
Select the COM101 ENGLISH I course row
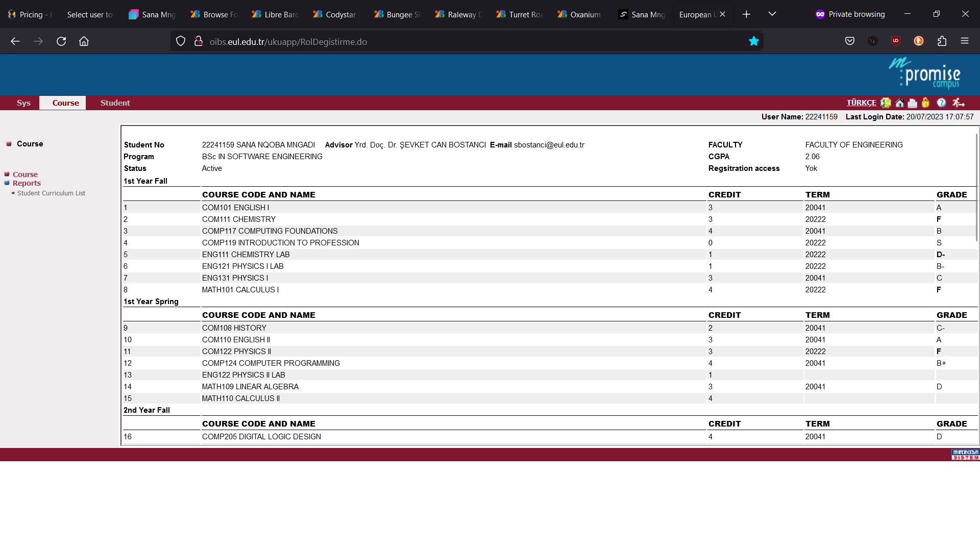pos(550,208)
